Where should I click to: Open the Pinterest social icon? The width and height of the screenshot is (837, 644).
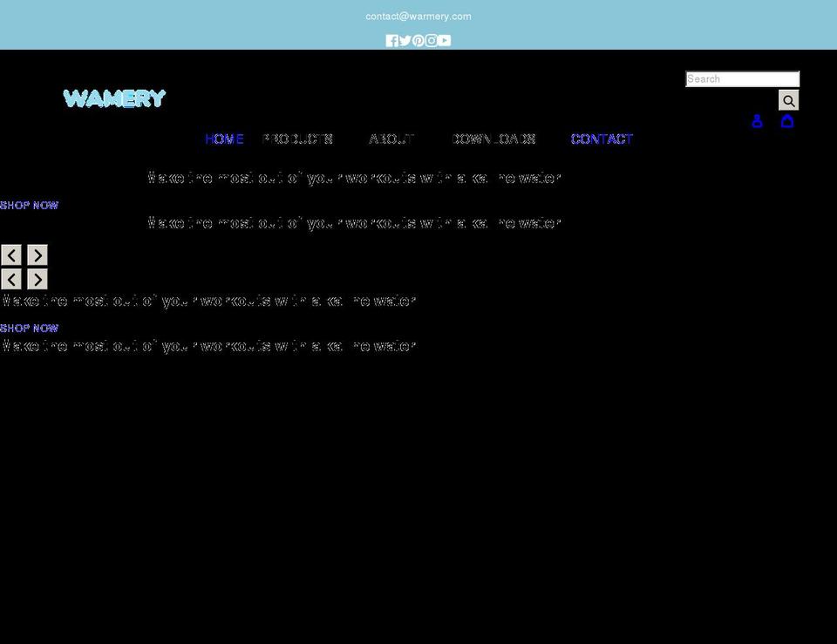tap(418, 41)
